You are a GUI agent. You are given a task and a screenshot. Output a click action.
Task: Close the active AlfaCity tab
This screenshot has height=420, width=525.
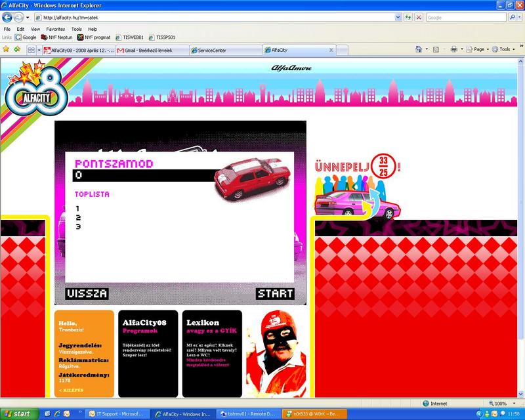tap(331, 51)
